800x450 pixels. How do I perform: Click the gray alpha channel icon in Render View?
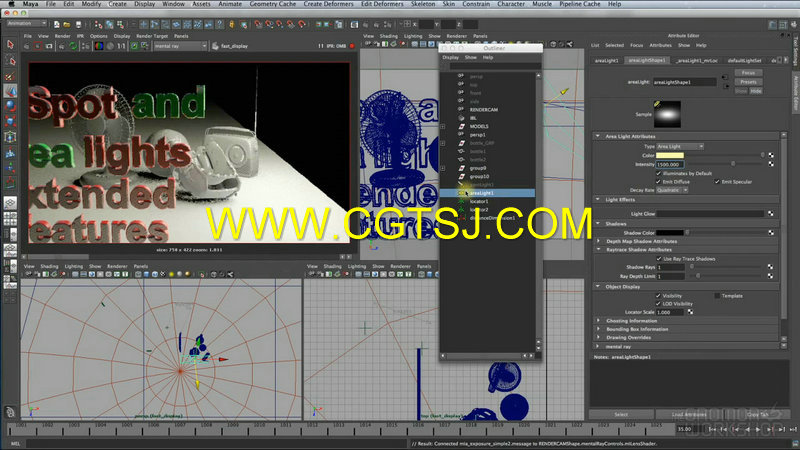(110, 46)
